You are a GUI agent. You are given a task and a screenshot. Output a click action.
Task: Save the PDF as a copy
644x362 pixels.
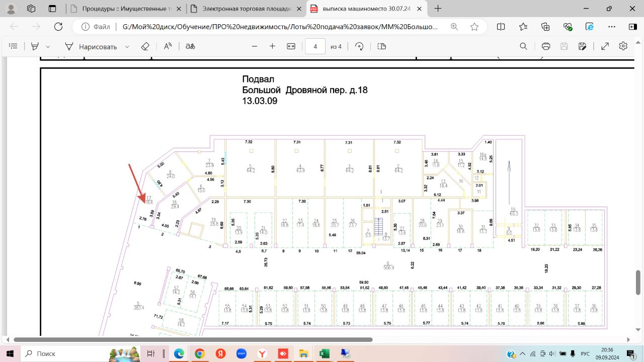coord(583,46)
